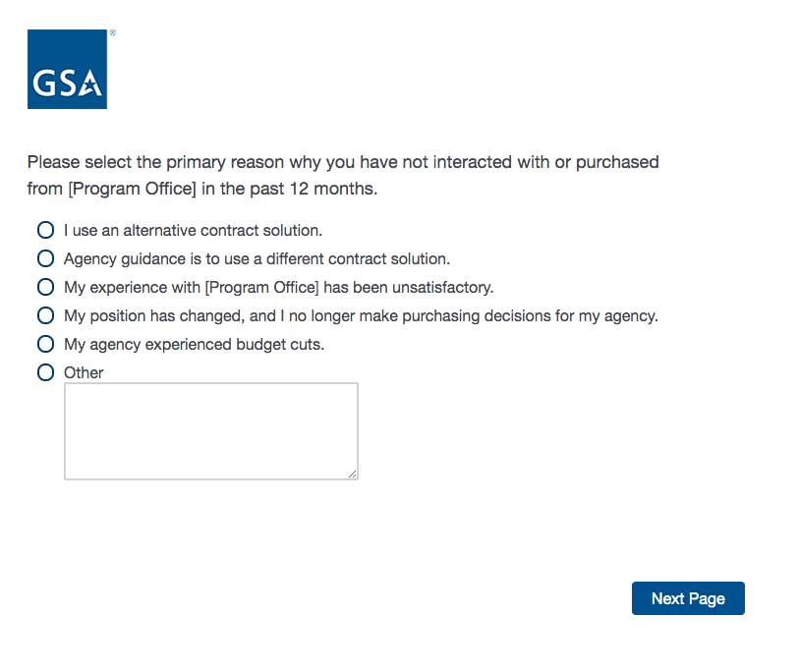Click the "My experience with [Program Office]" label text
The image size is (799, 672).
click(x=278, y=288)
